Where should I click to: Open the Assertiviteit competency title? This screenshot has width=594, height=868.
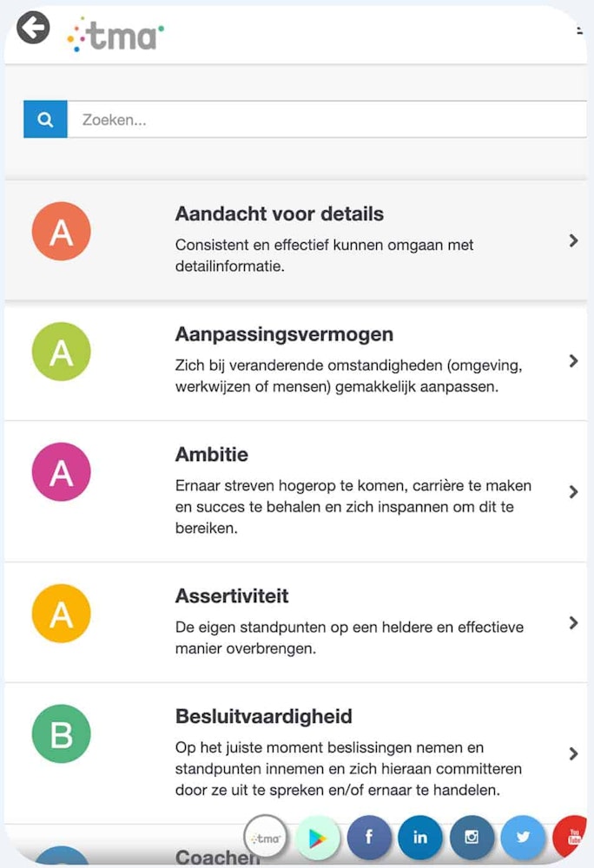tap(232, 596)
